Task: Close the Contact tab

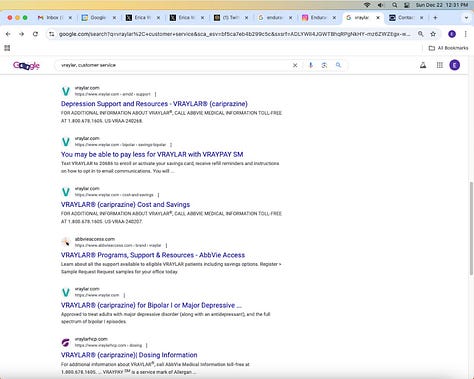Action: point(421,18)
